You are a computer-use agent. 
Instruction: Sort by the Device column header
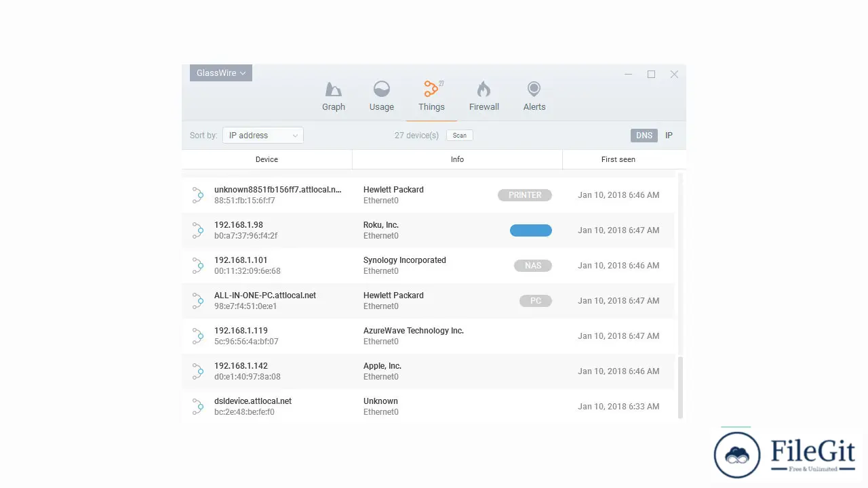click(267, 159)
